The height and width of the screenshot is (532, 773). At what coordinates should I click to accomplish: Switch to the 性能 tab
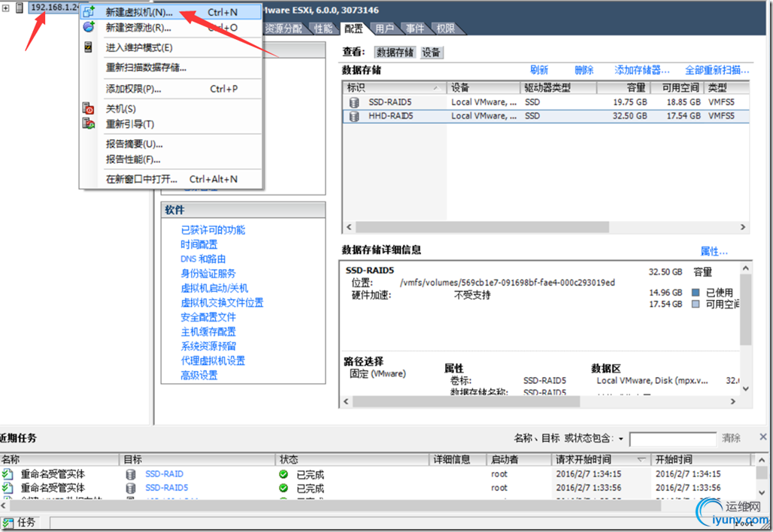[x=323, y=29]
